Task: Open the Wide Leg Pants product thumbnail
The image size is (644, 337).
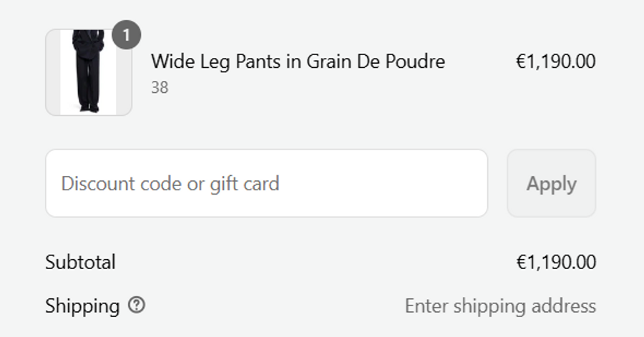Action: (89, 72)
